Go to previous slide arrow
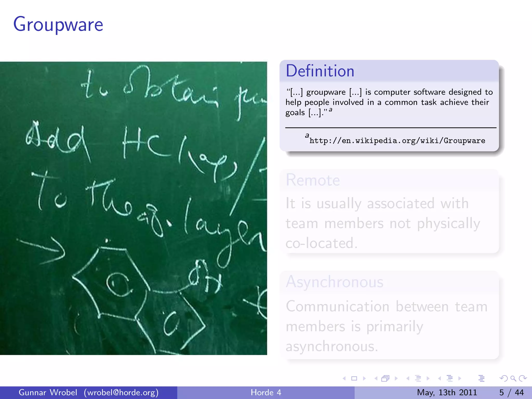 coord(344,378)
